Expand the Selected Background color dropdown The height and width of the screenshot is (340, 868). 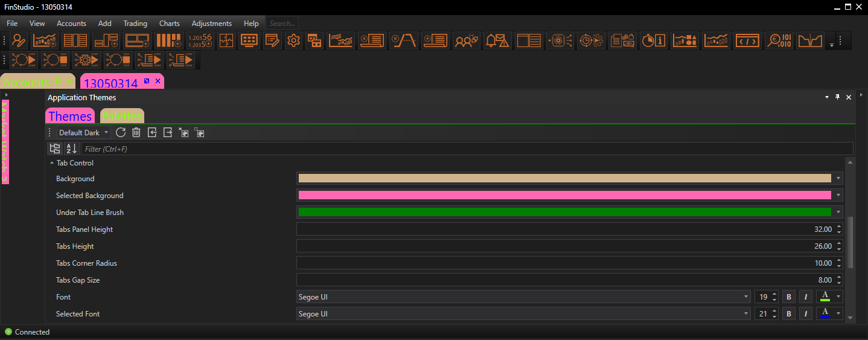838,196
